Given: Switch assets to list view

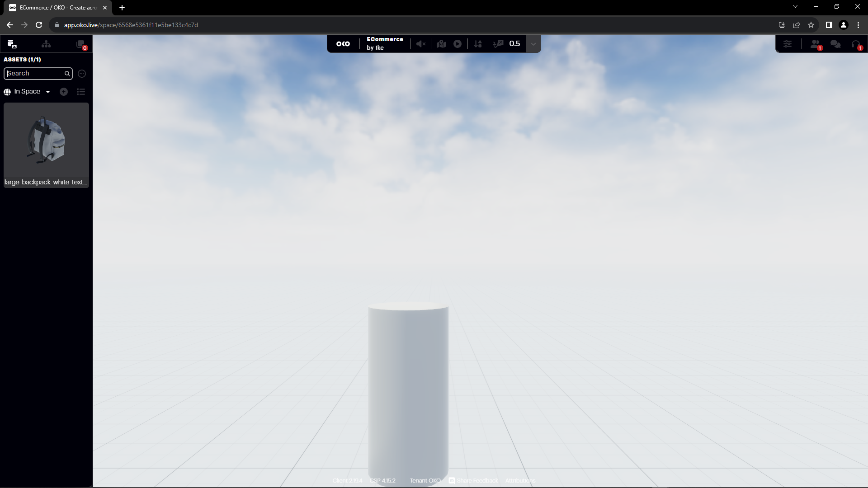Looking at the screenshot, I should [81, 92].
